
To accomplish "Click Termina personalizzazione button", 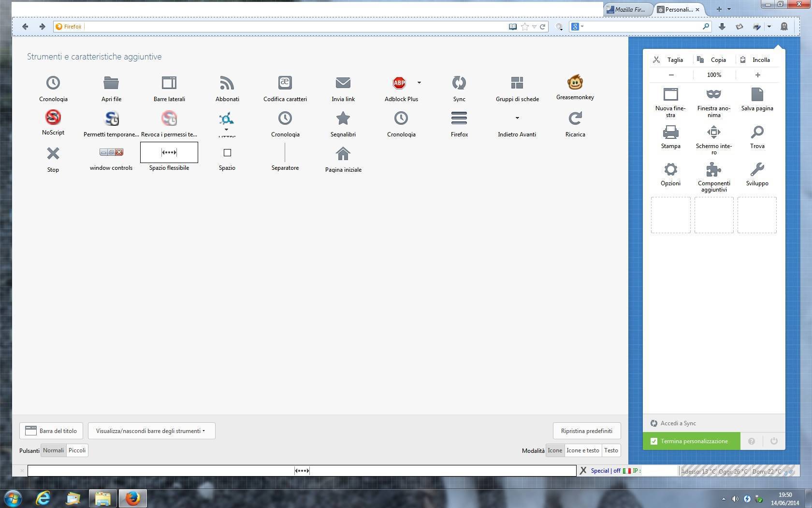I will (x=691, y=441).
